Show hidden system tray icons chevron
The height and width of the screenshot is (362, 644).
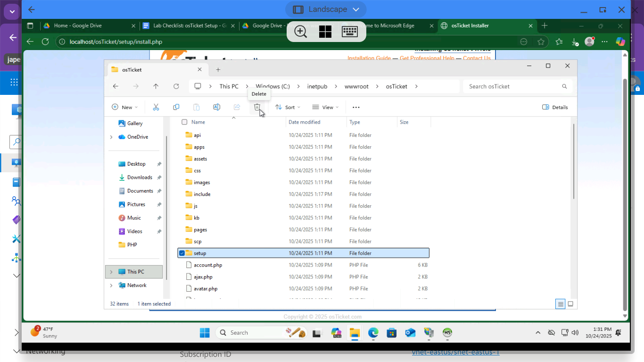(538, 333)
